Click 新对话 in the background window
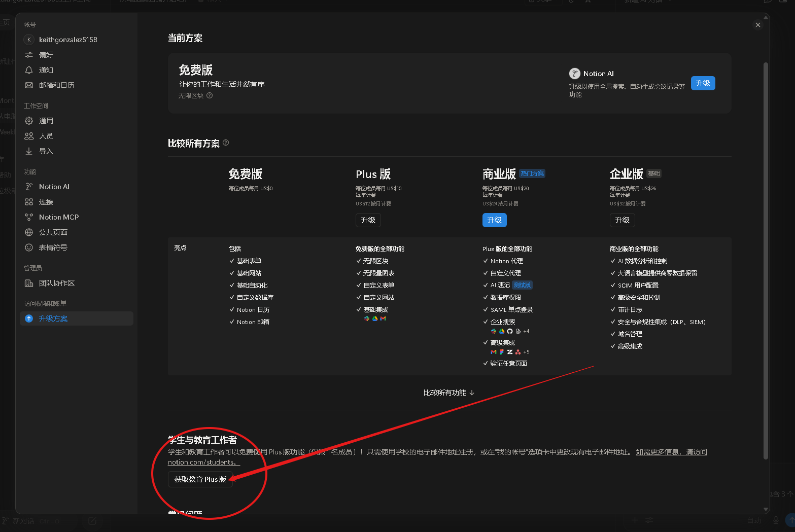This screenshot has height=532, width=795. point(23,521)
